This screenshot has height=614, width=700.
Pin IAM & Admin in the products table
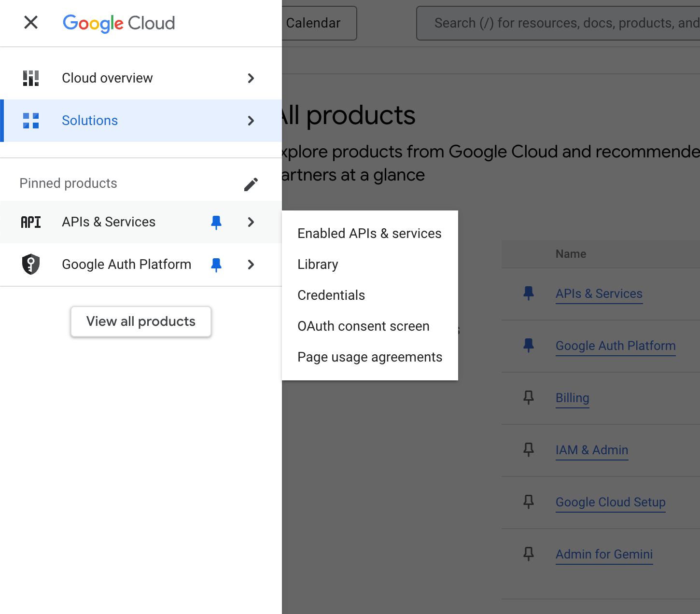pos(529,450)
